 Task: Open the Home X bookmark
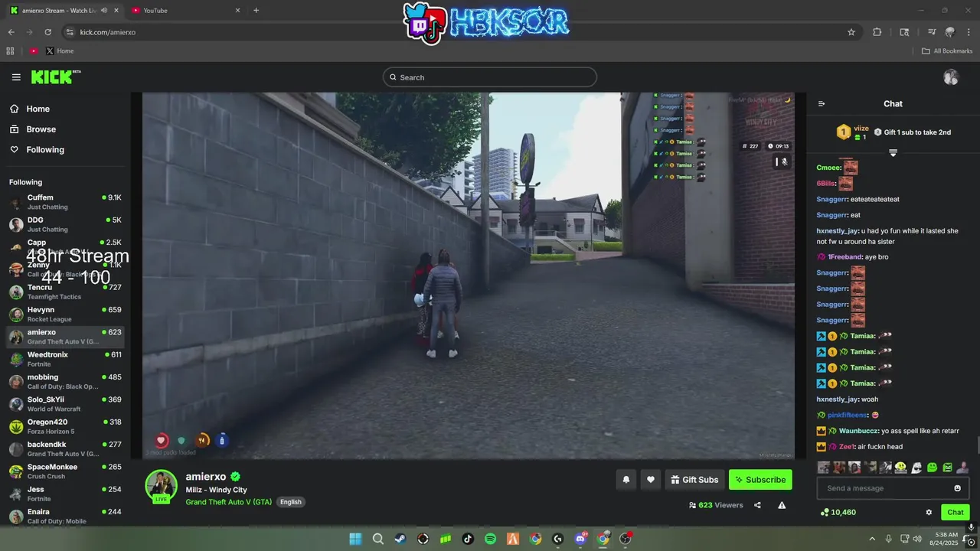pos(60,51)
